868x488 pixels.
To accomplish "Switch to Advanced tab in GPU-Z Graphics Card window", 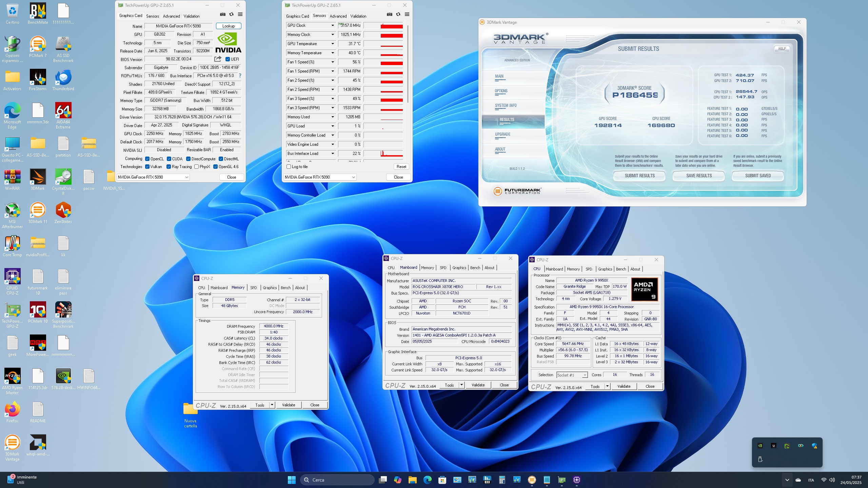I will [x=171, y=16].
